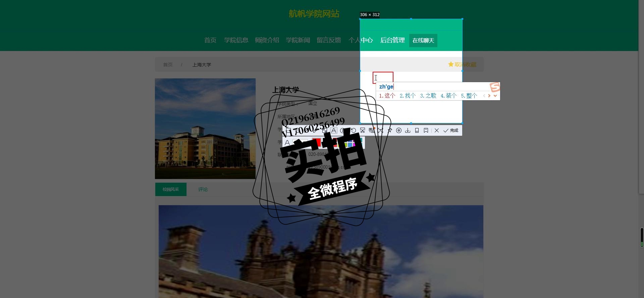The width and height of the screenshot is (644, 298).
Task: Switch to the 评论 tab
Action: pos(203,189)
